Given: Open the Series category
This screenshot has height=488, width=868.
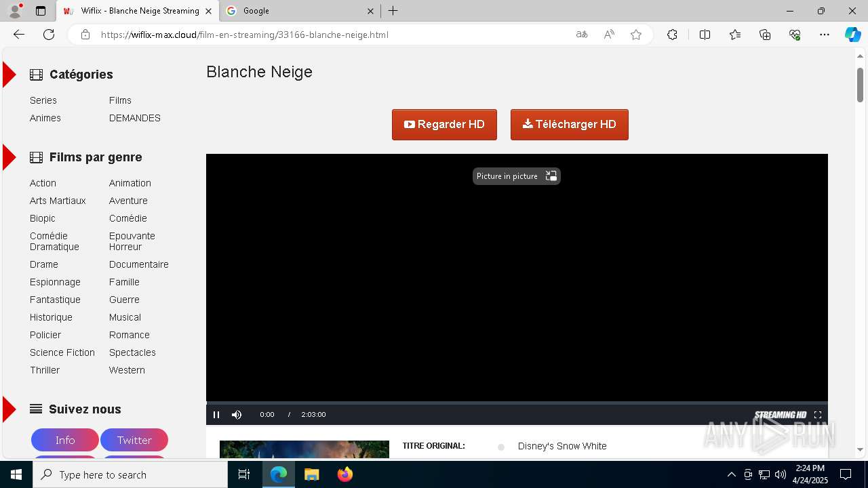Looking at the screenshot, I should (43, 100).
